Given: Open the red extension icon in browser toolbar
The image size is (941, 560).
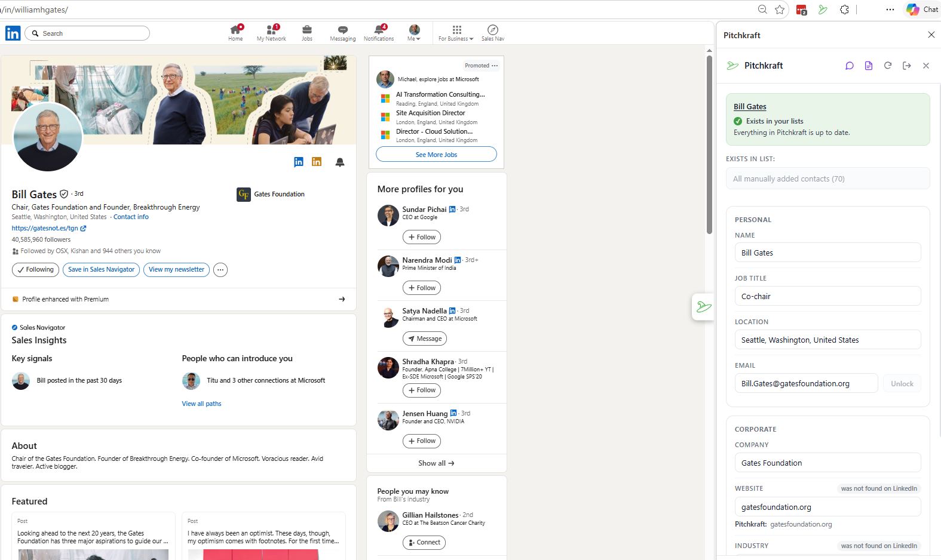Looking at the screenshot, I should (802, 10).
